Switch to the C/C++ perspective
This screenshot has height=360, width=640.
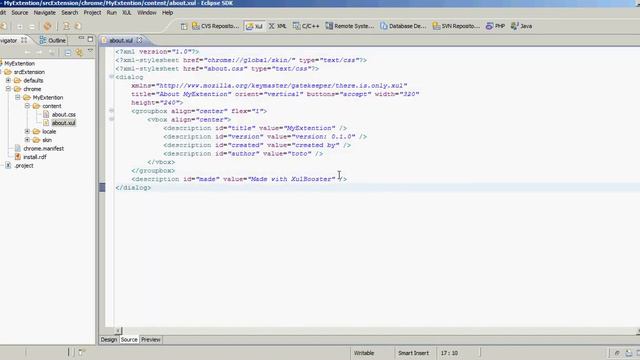tap(306, 26)
